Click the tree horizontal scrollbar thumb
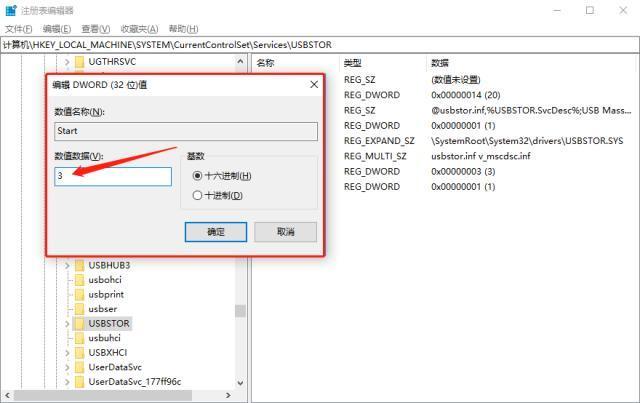This screenshot has height=403, width=640. click(x=102, y=395)
